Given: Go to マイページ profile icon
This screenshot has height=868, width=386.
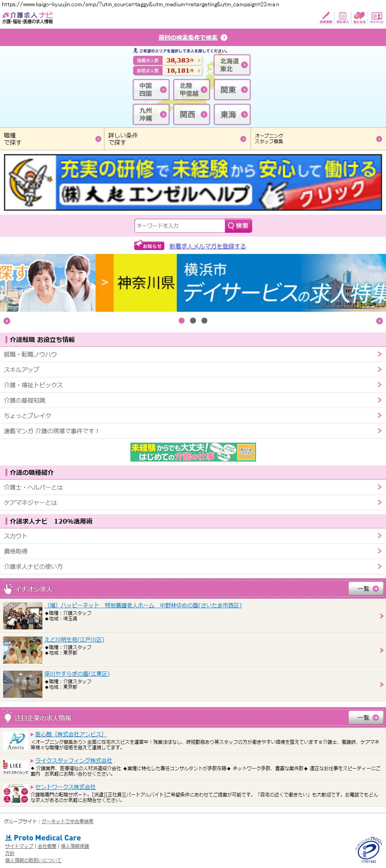Looking at the screenshot, I should 377,17.
